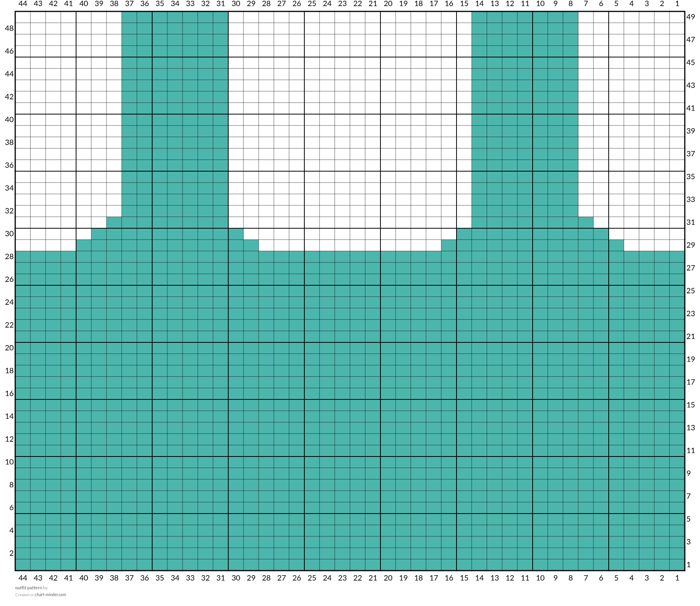This screenshot has height=606, width=700.
Task: Select row label 49 on the right
Action: point(690,17)
